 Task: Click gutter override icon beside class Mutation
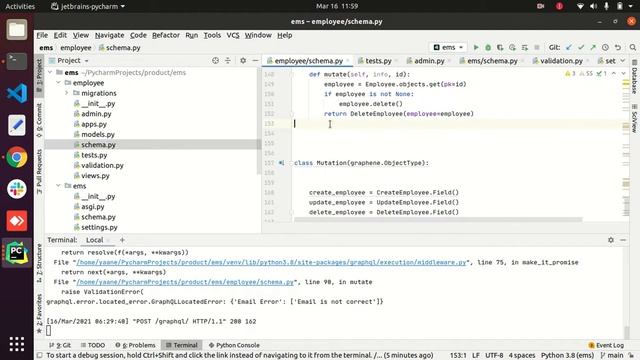[x=281, y=163]
